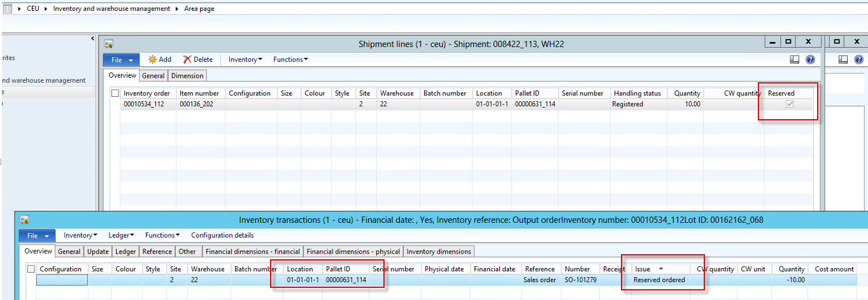Screen dimensions: 868x300
Task: Click the red Delete X icon
Action: tap(187, 59)
